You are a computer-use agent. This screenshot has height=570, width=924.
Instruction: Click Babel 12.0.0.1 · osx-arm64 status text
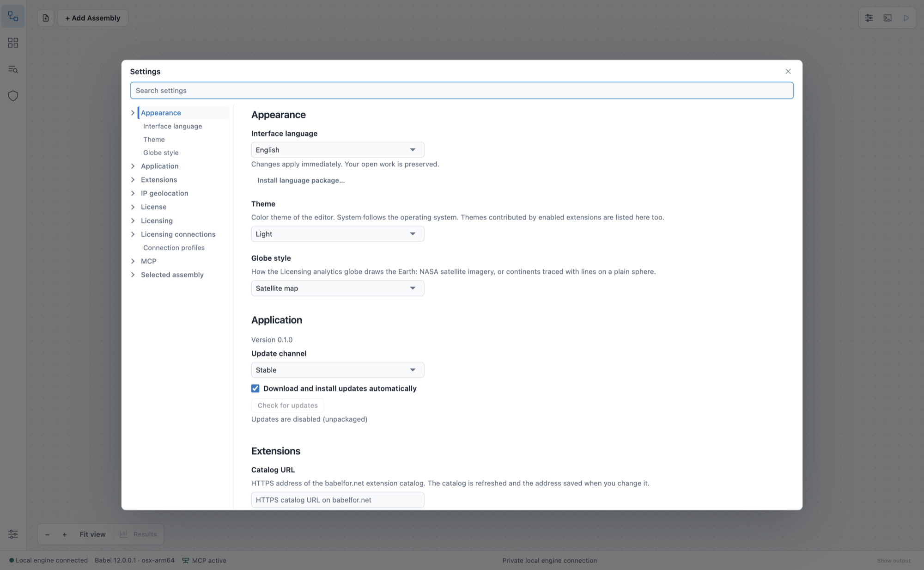134,560
